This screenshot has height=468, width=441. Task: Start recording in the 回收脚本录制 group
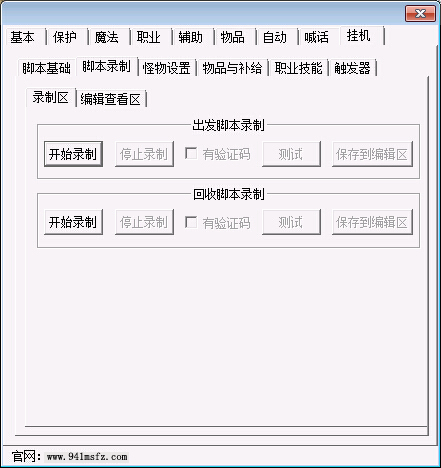pyautogui.click(x=73, y=222)
